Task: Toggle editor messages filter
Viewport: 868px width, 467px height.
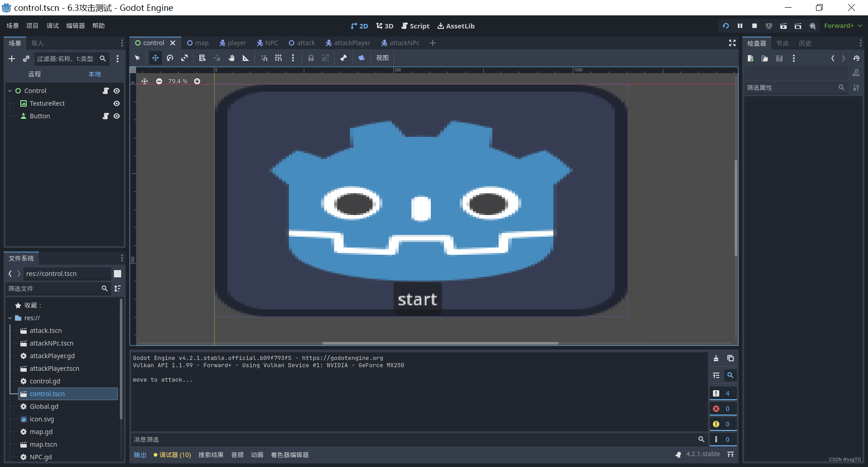Action: (x=723, y=439)
